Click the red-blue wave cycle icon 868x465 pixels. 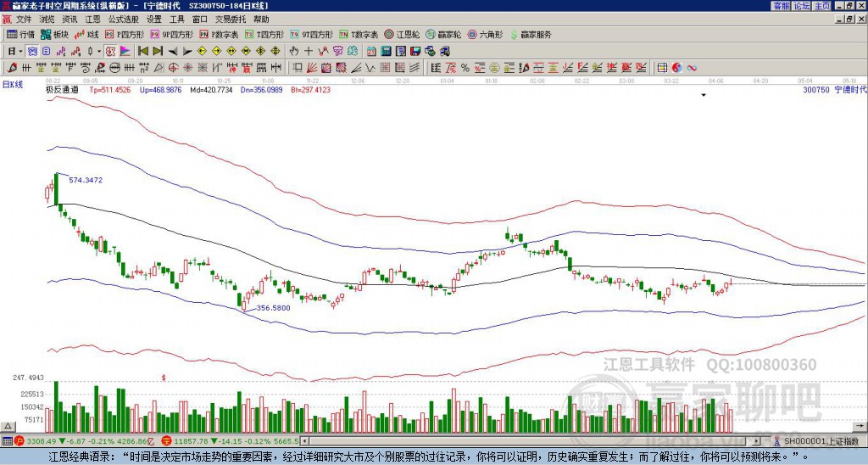pos(692,68)
